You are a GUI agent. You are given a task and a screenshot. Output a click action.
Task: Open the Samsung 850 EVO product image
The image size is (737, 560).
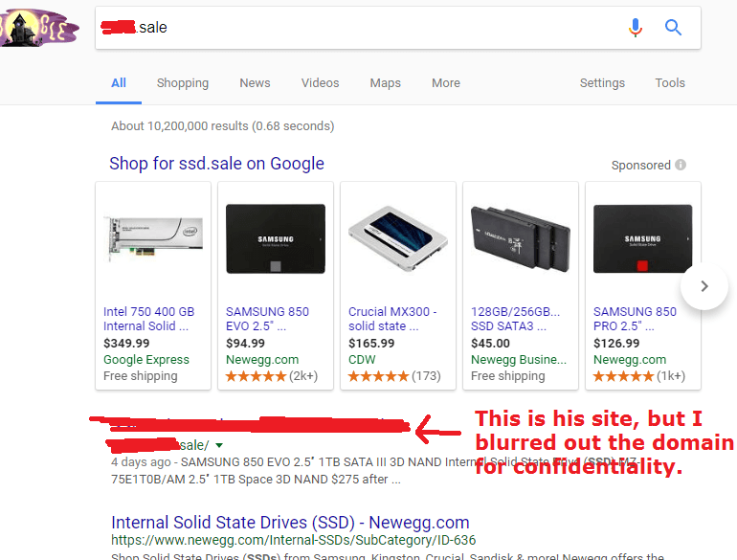(x=276, y=239)
